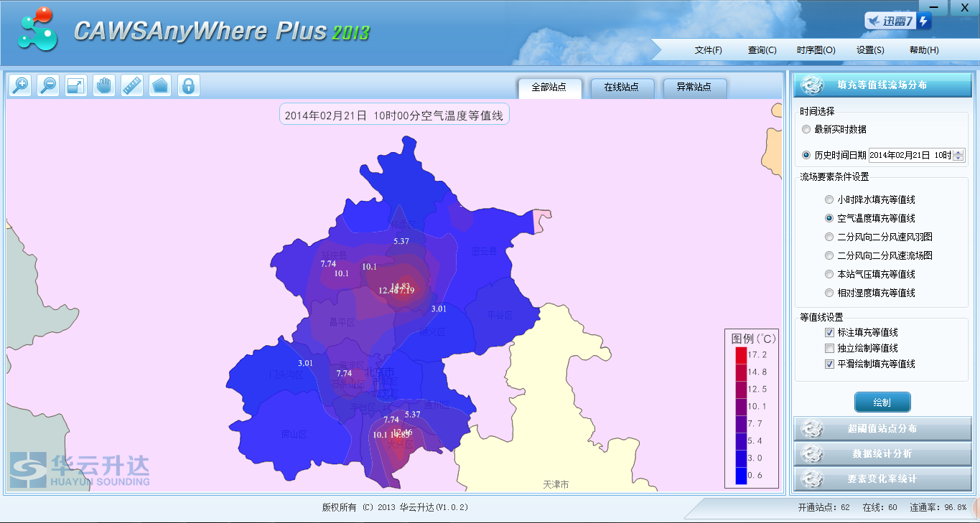Click the 0.6 blue legend color swatch
This screenshot has width=980, height=523.
741,476
